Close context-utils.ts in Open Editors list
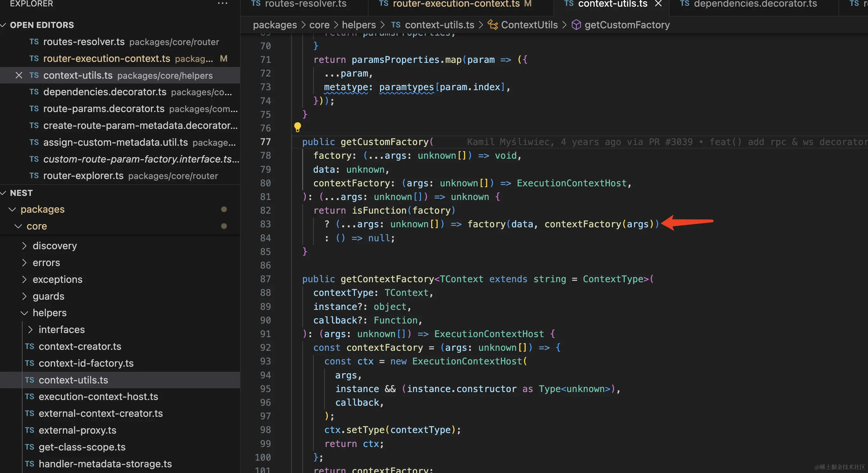868x473 pixels. 19,75
